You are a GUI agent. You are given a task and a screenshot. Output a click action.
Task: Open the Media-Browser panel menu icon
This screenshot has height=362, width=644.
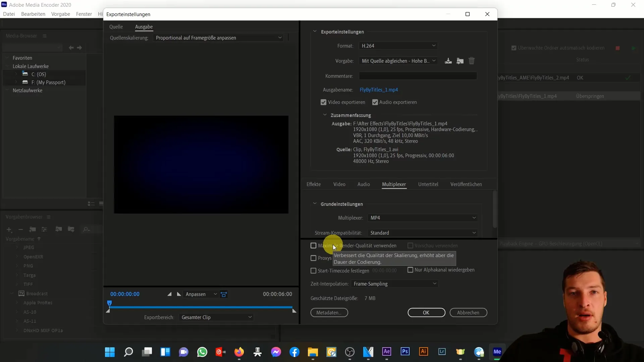[x=45, y=36]
